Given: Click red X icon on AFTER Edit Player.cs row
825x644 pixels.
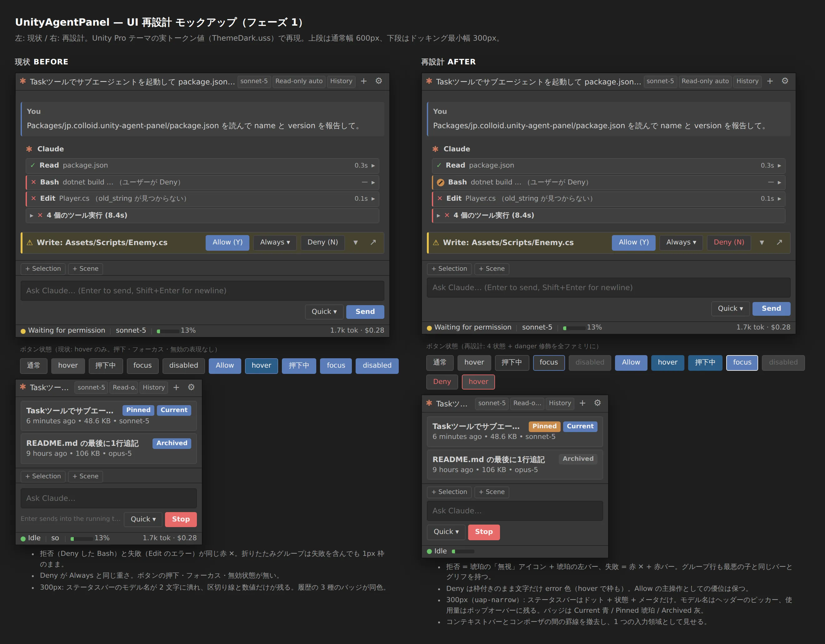Looking at the screenshot, I should [x=440, y=199].
